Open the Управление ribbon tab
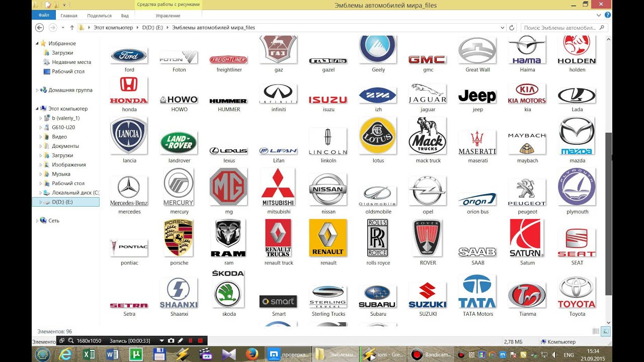Screen dimensions: 644x362 tap(168, 16)
